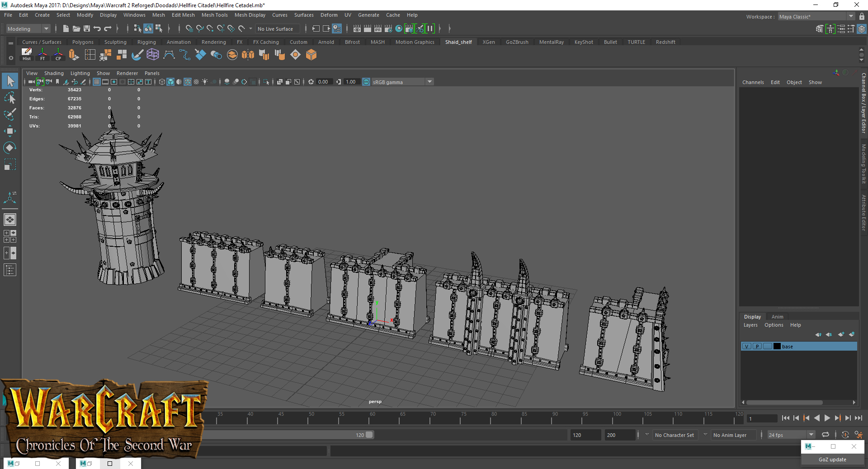The image size is (868, 469).
Task: Toggle use all lights bulb icon
Action: tap(205, 82)
